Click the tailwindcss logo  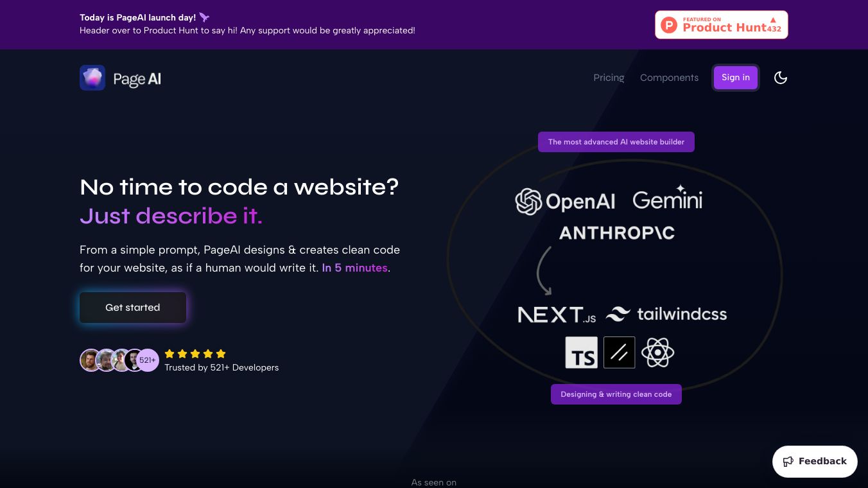point(666,314)
